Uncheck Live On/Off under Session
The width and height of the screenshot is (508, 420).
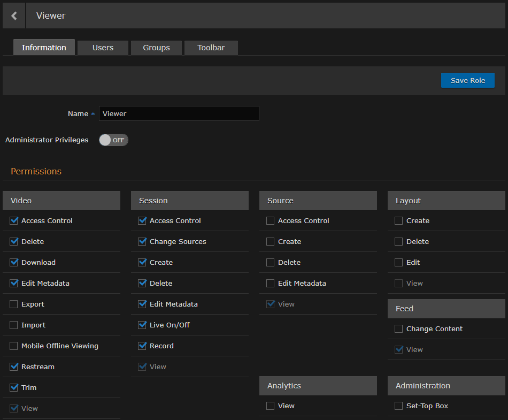coord(142,325)
